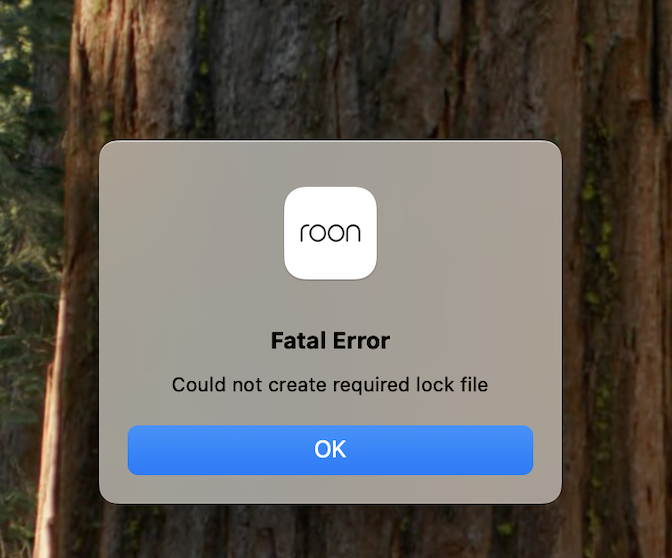Click the word 'Error' in the dialog title
Image resolution: width=672 pixels, height=558 pixels.
(361, 341)
